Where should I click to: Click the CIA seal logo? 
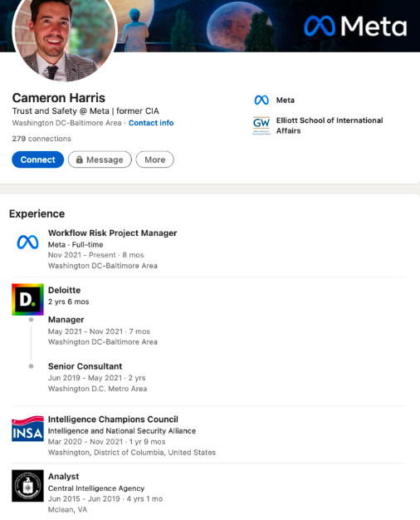coord(28,486)
